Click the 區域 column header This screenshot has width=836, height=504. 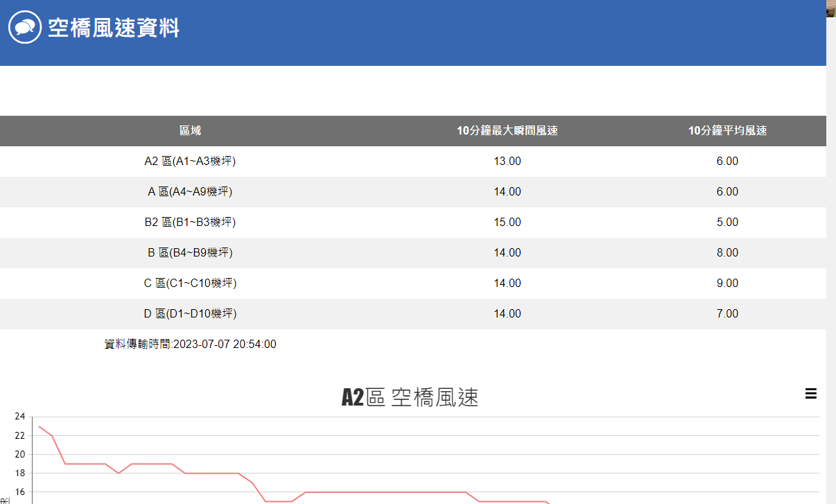[x=190, y=130]
